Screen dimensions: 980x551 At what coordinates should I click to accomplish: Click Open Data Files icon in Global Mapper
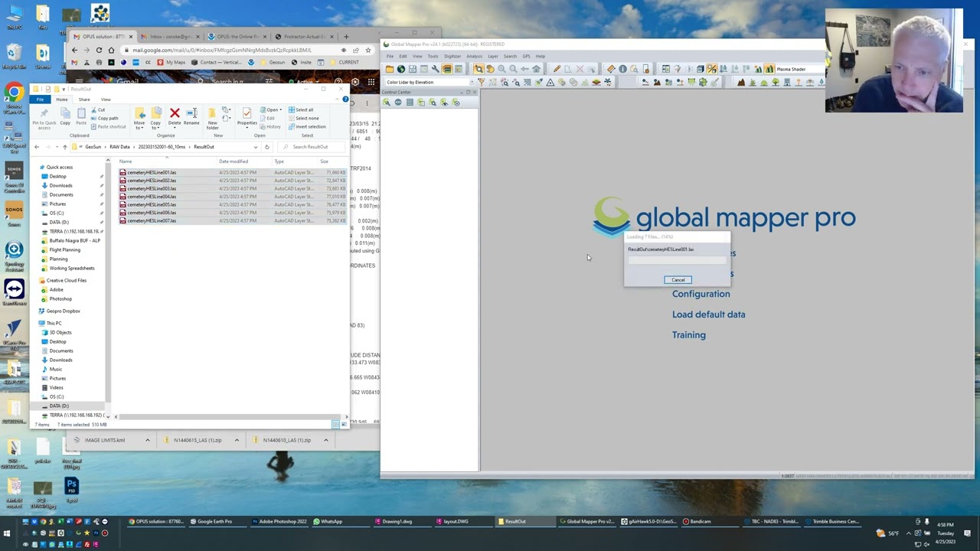coord(390,69)
